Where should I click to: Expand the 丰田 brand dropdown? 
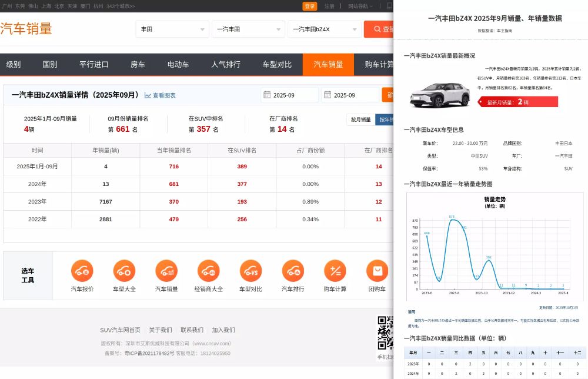172,29
